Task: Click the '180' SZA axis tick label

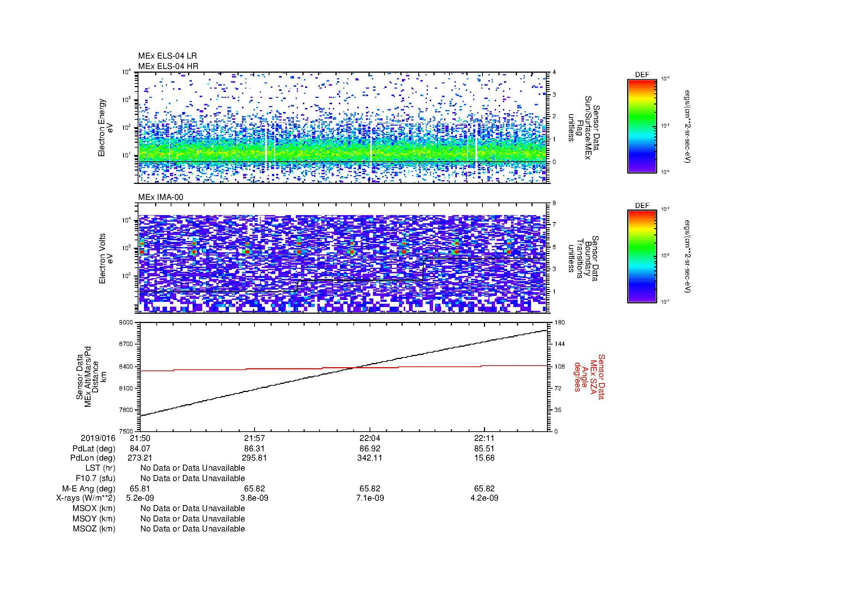Action: [x=559, y=323]
